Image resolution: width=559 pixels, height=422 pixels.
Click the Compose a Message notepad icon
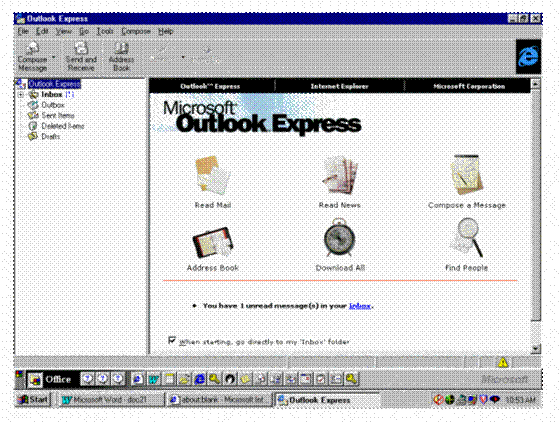click(x=467, y=175)
